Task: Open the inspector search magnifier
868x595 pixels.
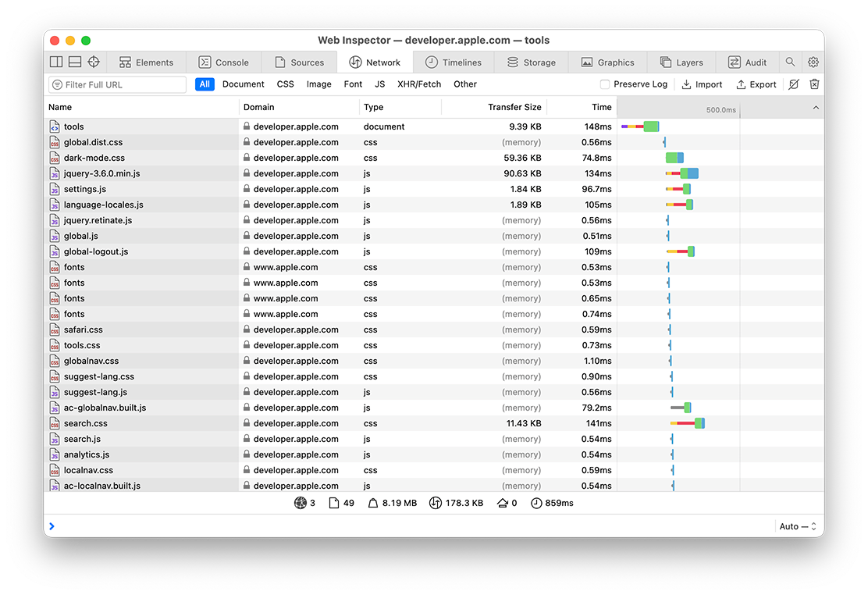Action: coord(791,62)
